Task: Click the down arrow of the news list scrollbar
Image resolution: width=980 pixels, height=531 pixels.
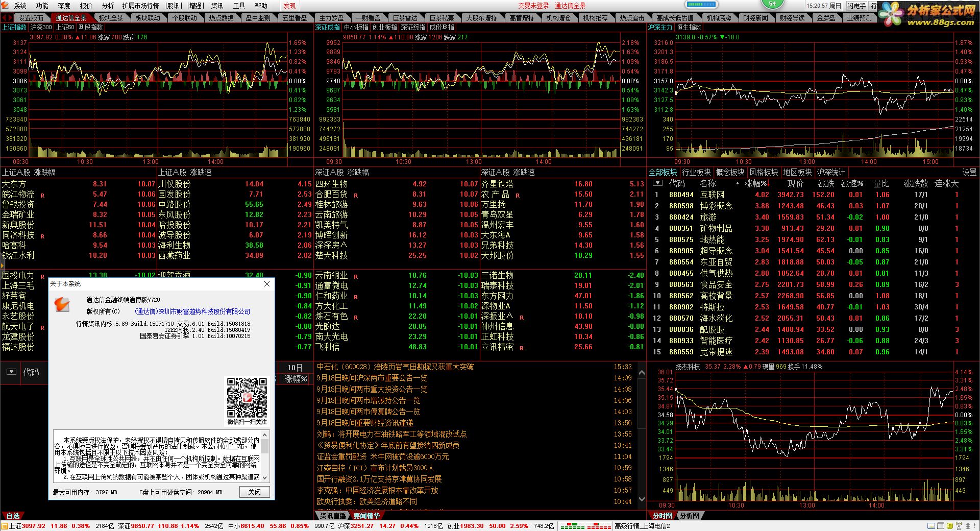Action: (642, 499)
